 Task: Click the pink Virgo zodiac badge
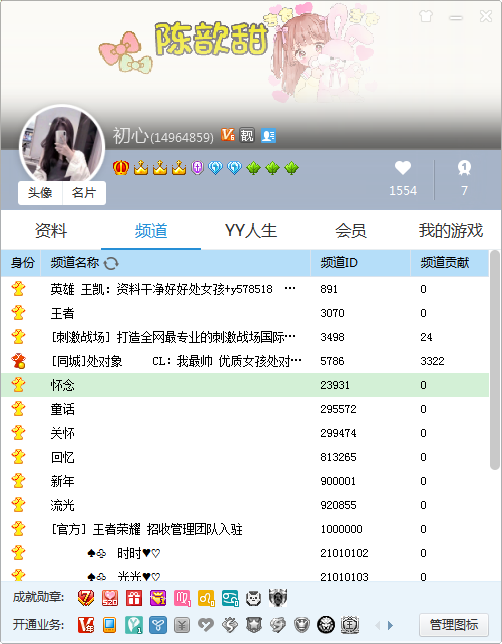[x=182, y=598]
